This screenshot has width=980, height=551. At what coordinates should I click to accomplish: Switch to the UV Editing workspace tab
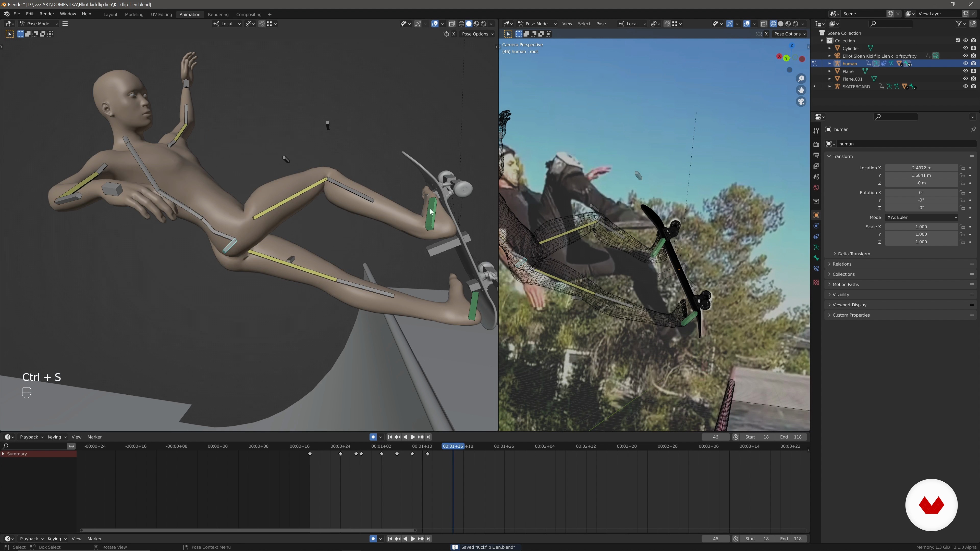[161, 15]
